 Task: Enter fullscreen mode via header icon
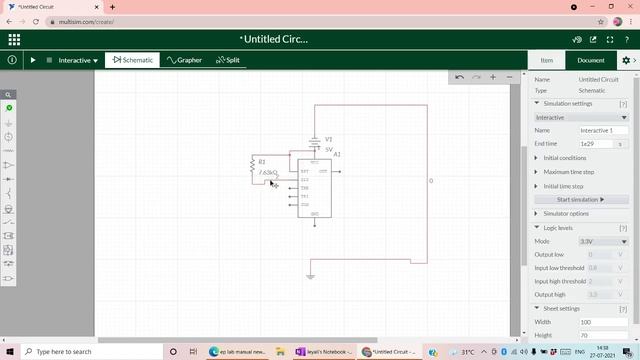tap(610, 40)
